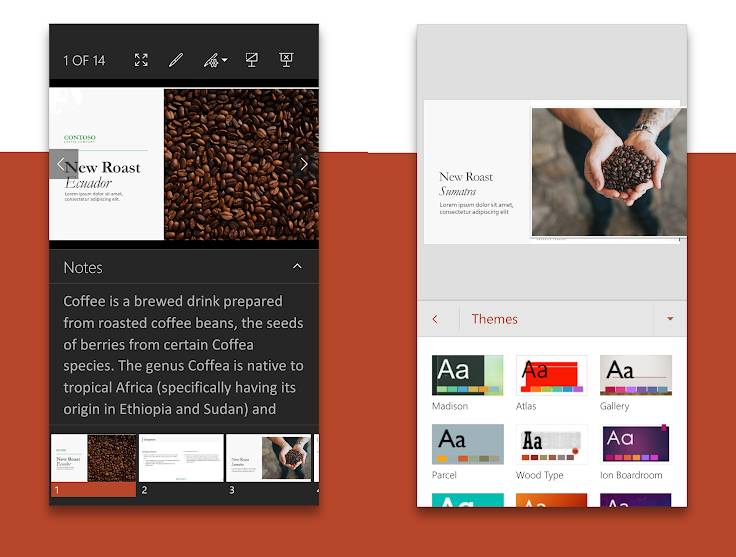The height and width of the screenshot is (557, 736).
Task: Select the Themes heading label
Action: (494, 319)
